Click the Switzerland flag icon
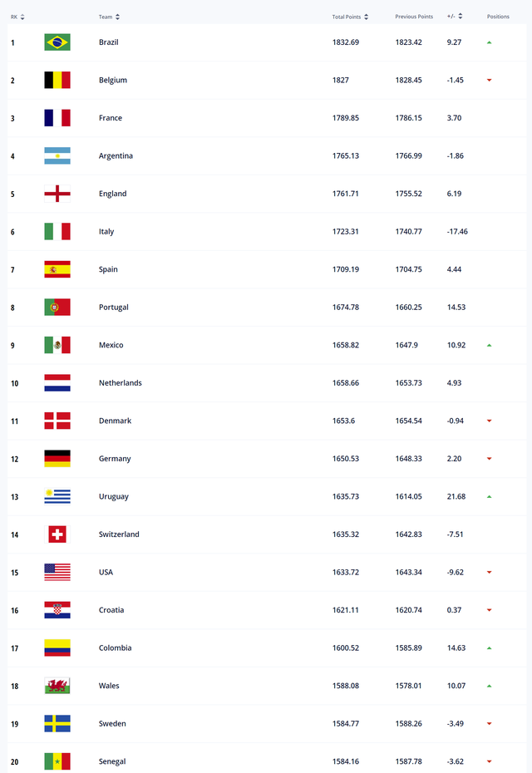Image resolution: width=532 pixels, height=773 pixels. (x=57, y=534)
